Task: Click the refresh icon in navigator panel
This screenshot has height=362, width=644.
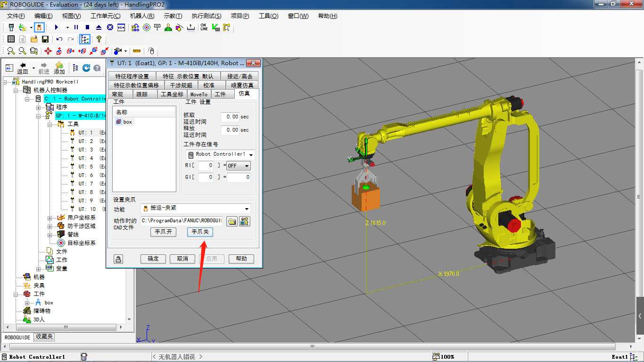Action: click(86, 68)
